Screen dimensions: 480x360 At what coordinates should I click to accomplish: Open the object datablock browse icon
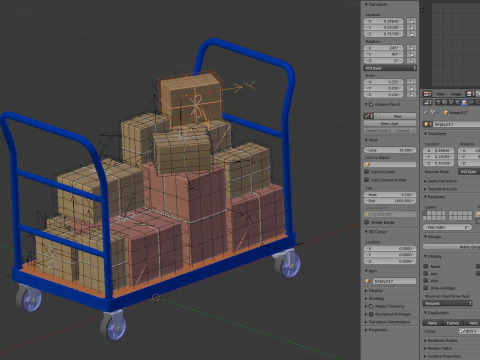tap(427, 124)
